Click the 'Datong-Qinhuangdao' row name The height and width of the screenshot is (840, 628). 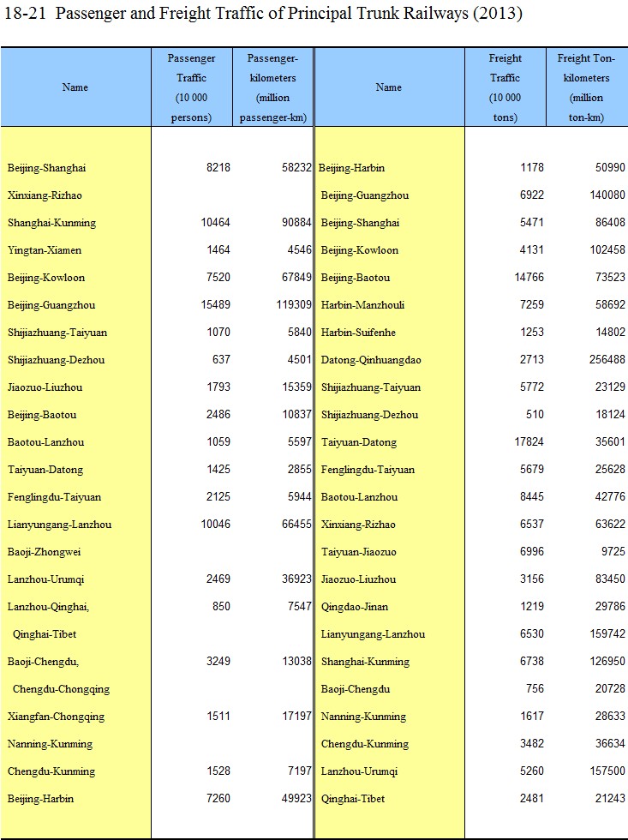click(x=371, y=360)
